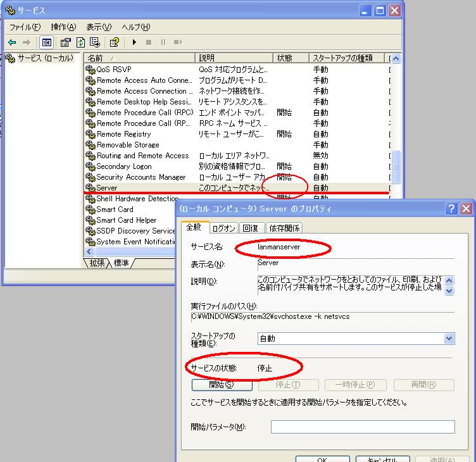Click the 名前 column header to sort

pos(139,58)
